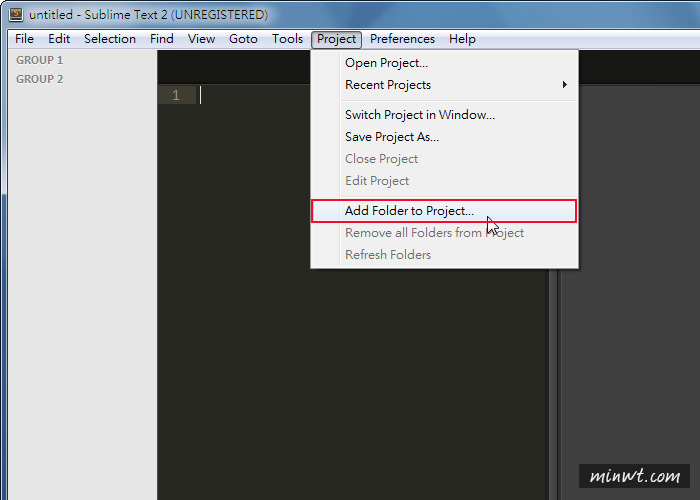Expand the Recent Projects submenu
The image size is (700, 500).
[444, 85]
